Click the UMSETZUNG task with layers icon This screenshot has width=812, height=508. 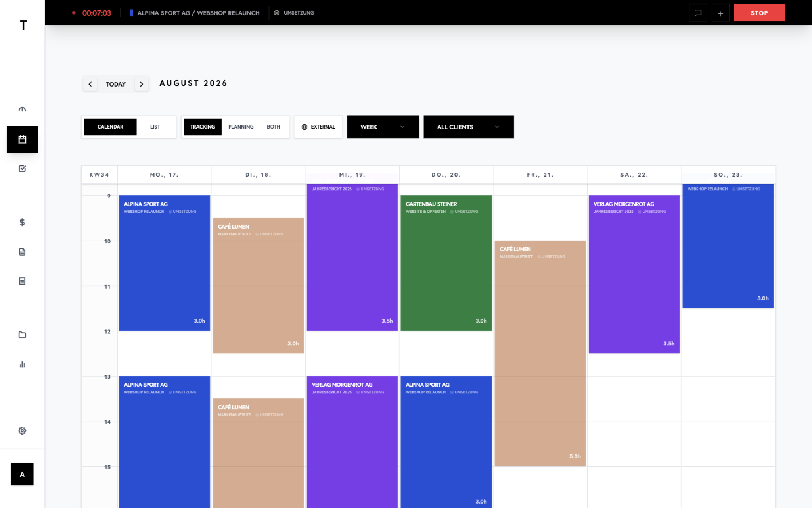point(294,13)
